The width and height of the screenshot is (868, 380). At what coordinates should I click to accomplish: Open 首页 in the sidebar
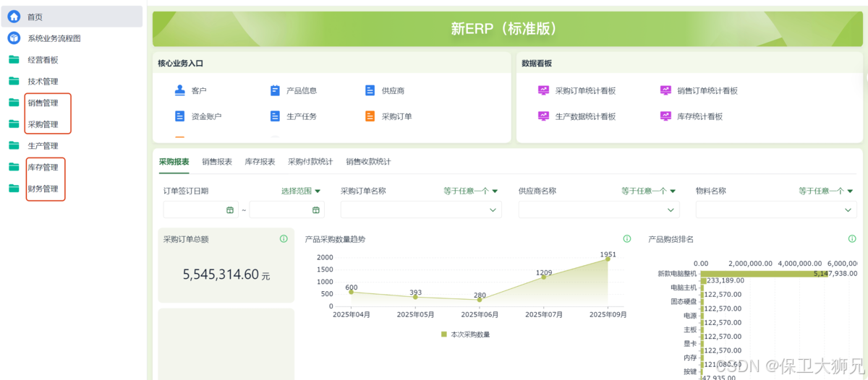(72, 17)
